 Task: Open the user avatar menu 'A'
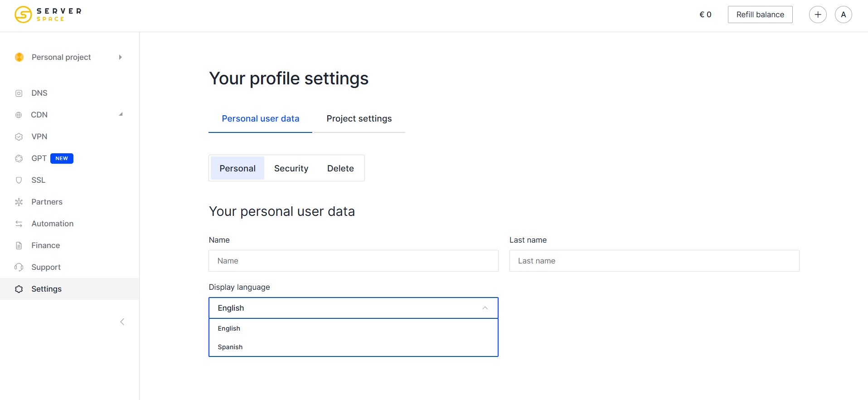pos(843,15)
